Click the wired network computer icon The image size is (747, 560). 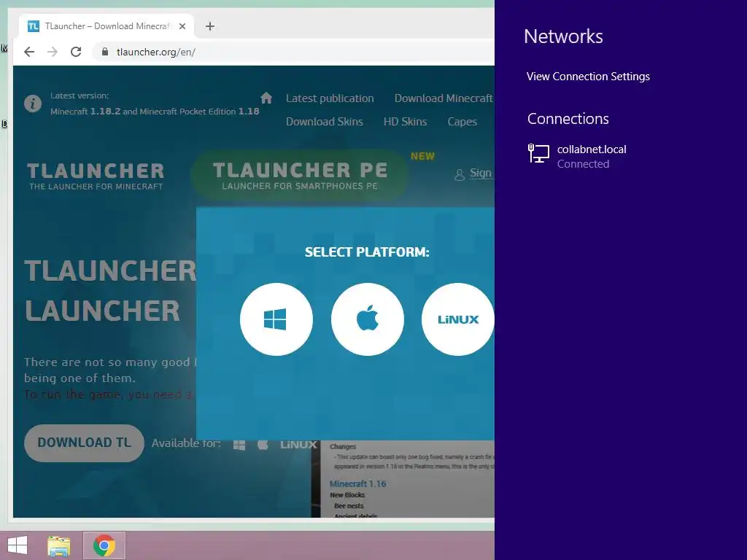click(x=538, y=153)
